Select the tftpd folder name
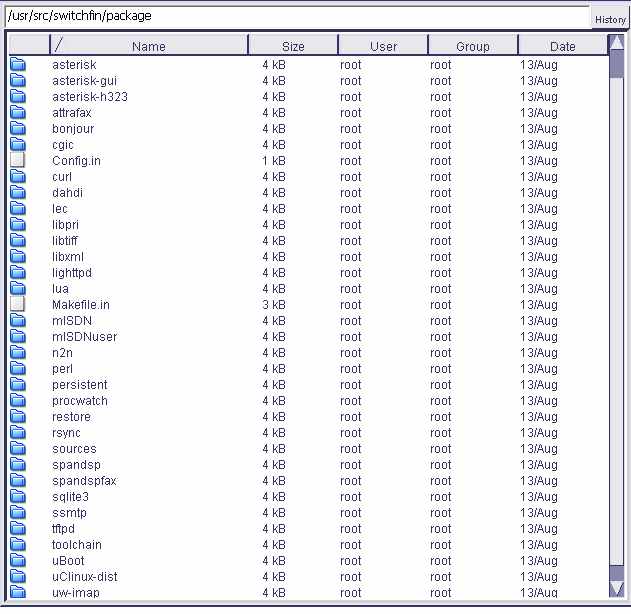This screenshot has height=614, width=631. tap(63, 528)
